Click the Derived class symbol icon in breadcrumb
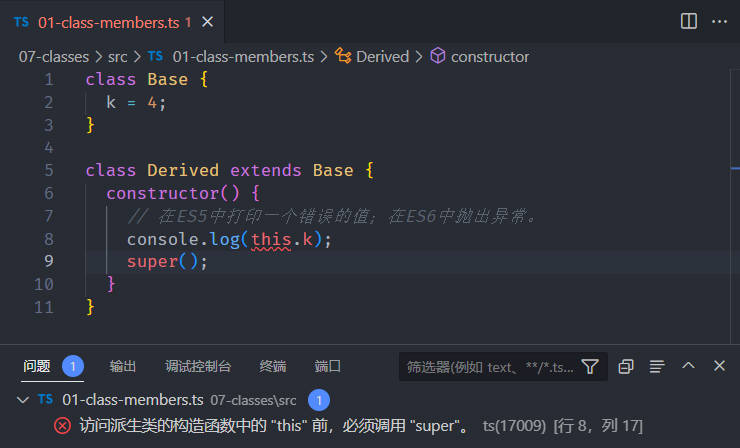 (343, 57)
